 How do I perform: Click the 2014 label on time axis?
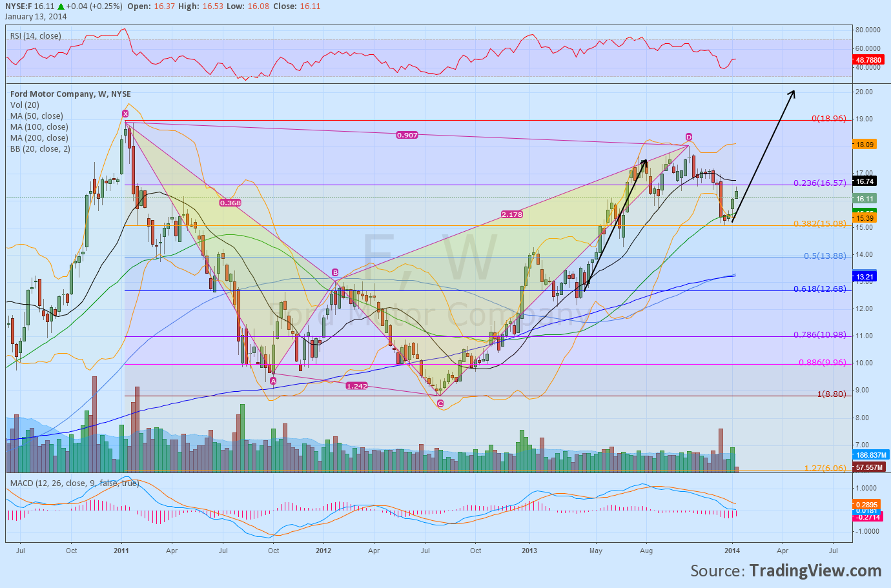pos(732,551)
